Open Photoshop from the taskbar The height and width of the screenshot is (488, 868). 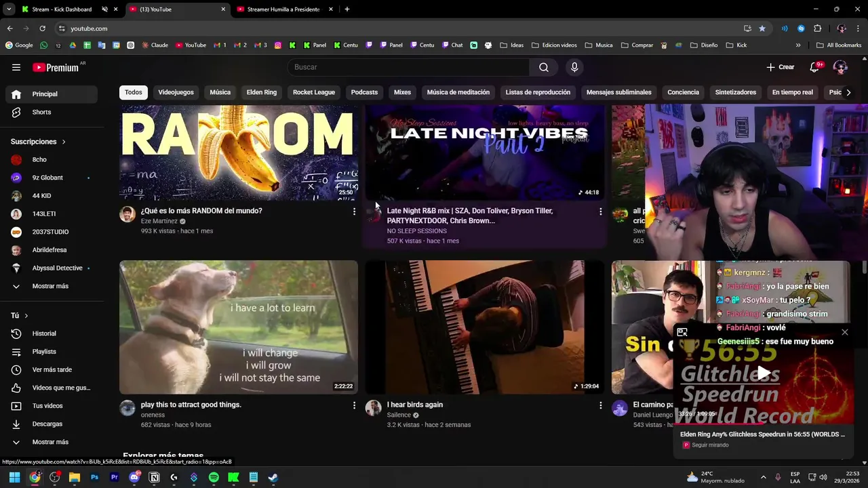tap(94, 477)
